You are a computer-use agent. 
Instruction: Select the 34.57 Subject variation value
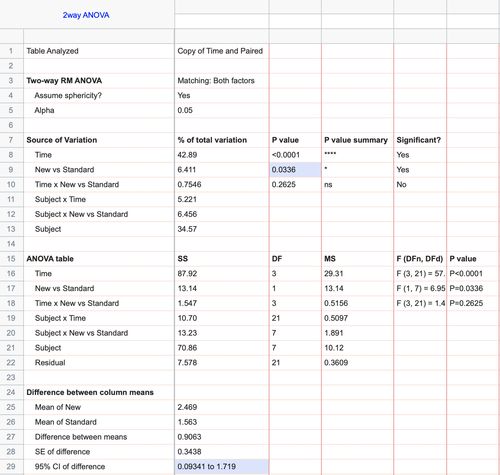(221, 229)
